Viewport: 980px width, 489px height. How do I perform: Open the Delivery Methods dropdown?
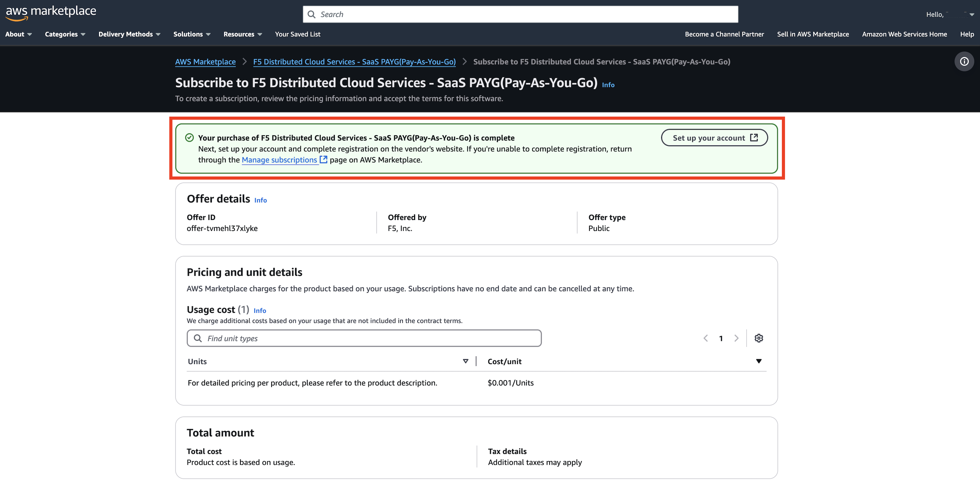tap(129, 34)
